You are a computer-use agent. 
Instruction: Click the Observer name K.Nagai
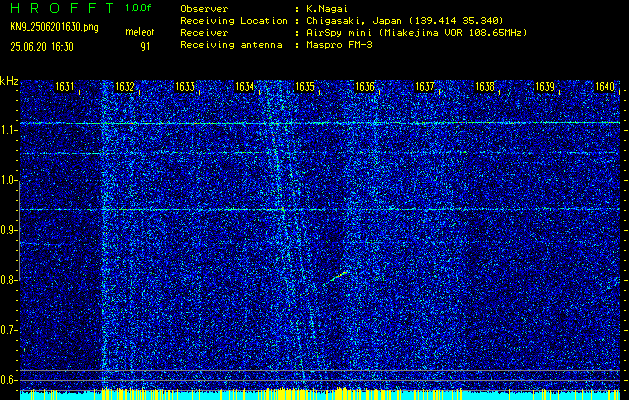326,9
